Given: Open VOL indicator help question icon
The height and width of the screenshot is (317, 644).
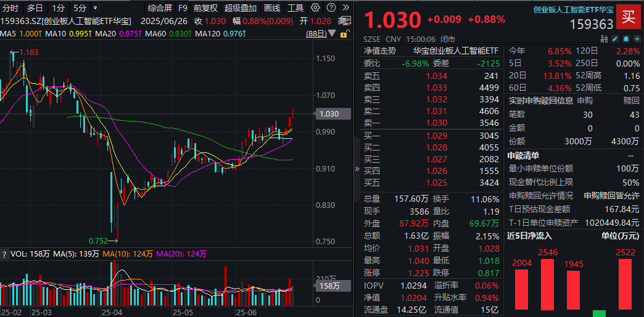Looking at the screenshot, I should tap(5, 254).
